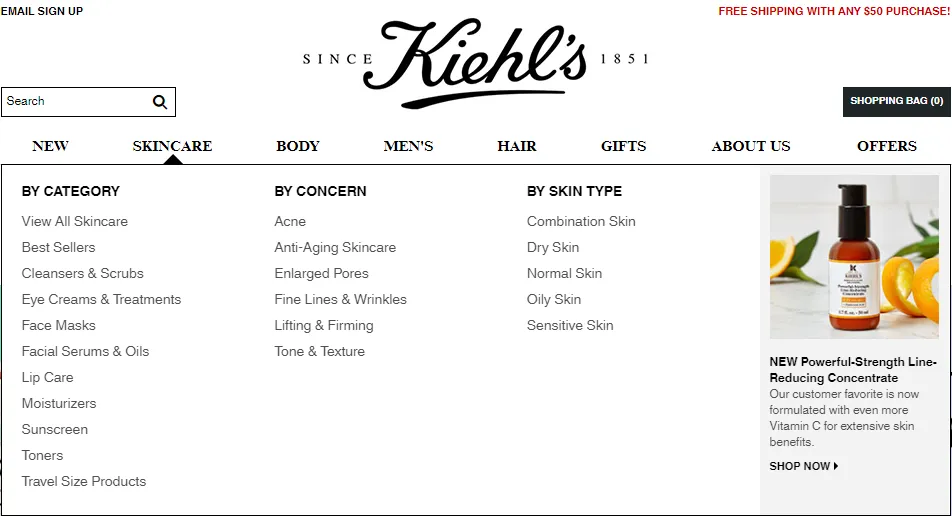Open the Shopping Bag button
The height and width of the screenshot is (516, 952).
(x=896, y=101)
